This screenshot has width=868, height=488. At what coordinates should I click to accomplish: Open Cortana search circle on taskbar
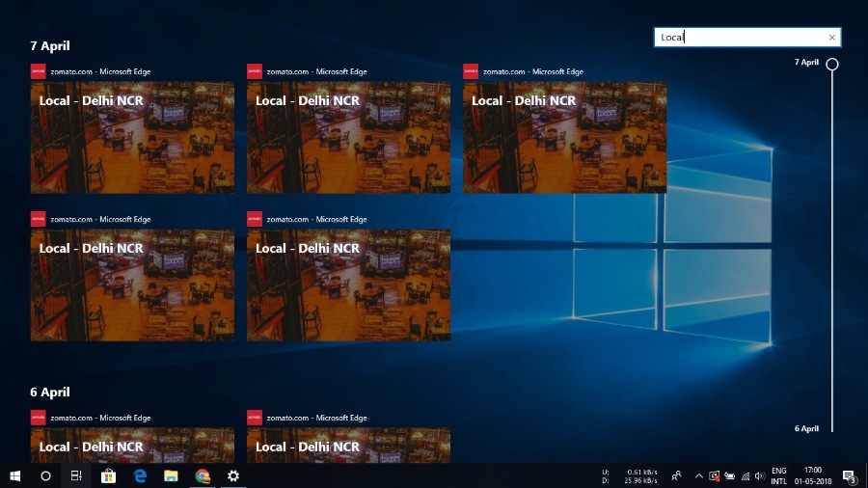point(45,475)
